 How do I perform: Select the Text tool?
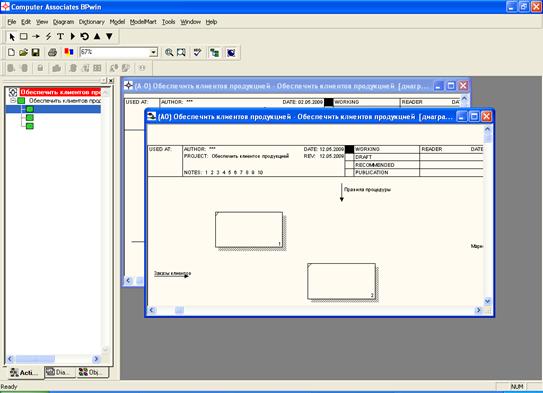[60, 36]
